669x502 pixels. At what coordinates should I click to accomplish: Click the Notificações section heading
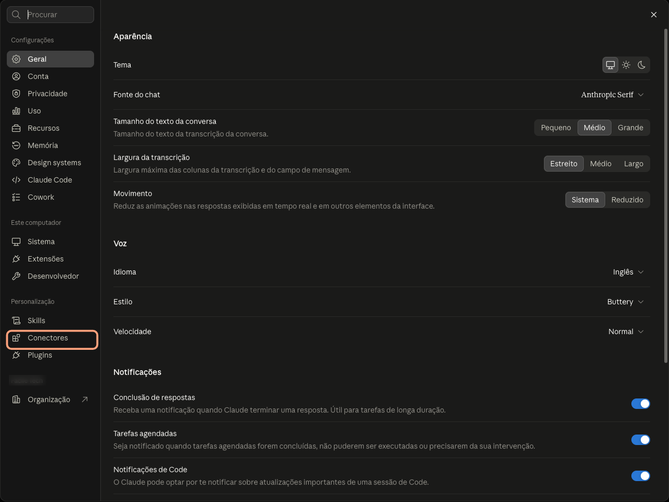click(137, 372)
